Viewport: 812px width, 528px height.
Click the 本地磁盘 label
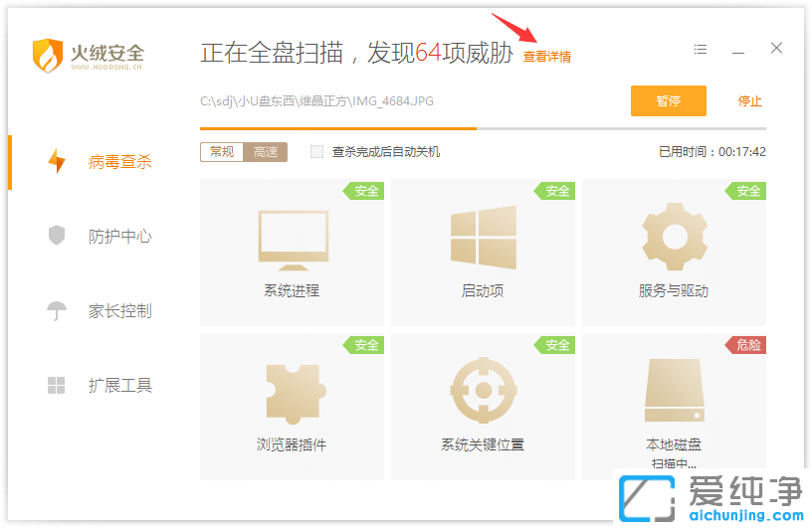pos(674,444)
